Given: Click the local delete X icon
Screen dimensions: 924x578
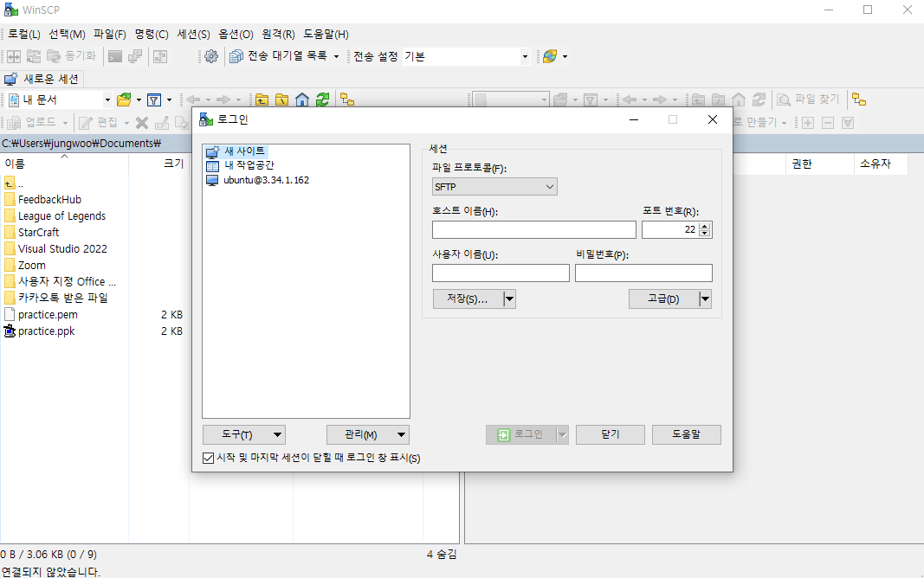Looking at the screenshot, I should [142, 122].
